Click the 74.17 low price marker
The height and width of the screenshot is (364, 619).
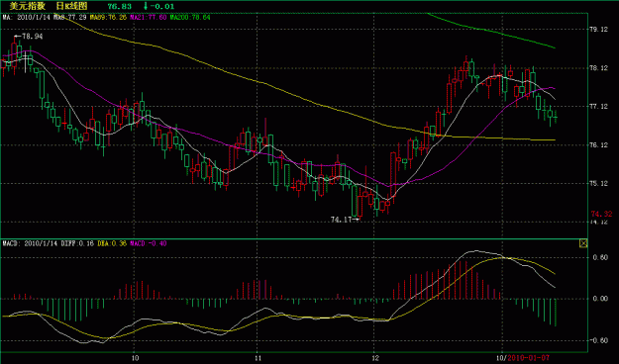[x=345, y=220]
